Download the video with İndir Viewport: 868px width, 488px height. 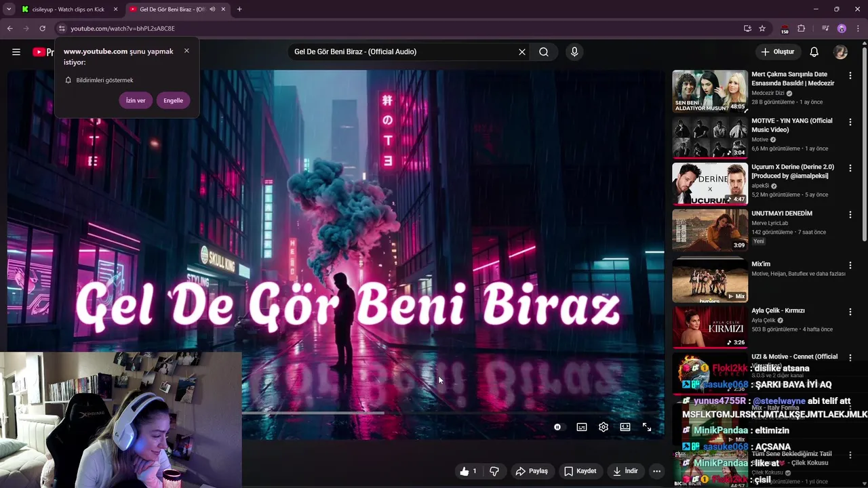point(625,471)
